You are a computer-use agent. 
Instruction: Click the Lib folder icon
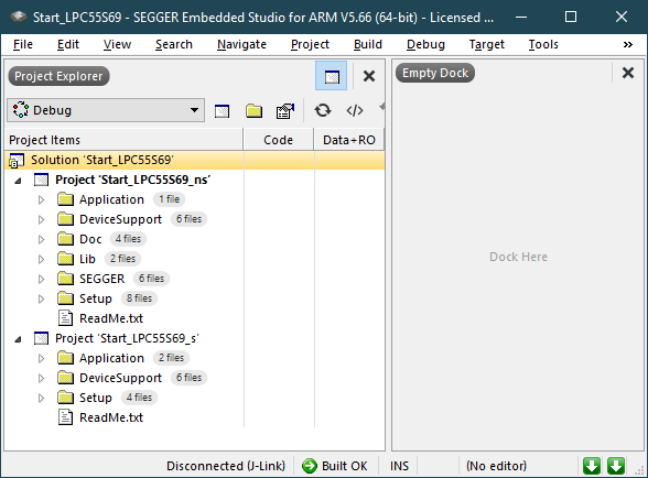tap(65, 259)
